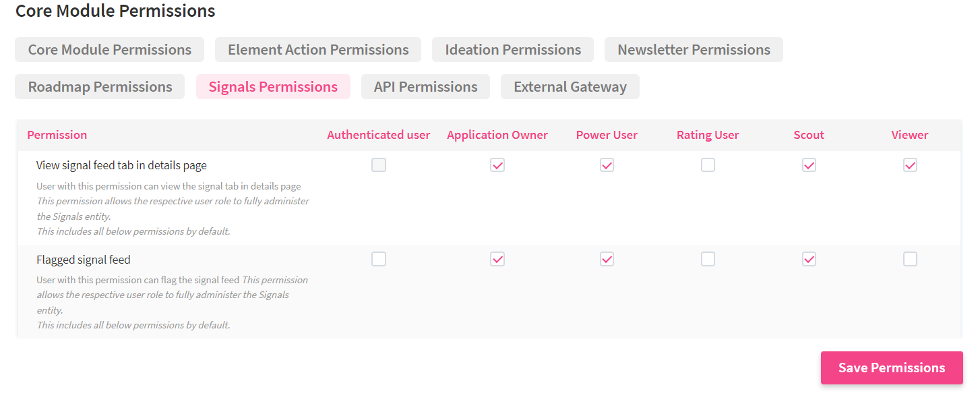980x408 pixels.
Task: Enable View signal feed for Authenticated user
Action: point(379,165)
